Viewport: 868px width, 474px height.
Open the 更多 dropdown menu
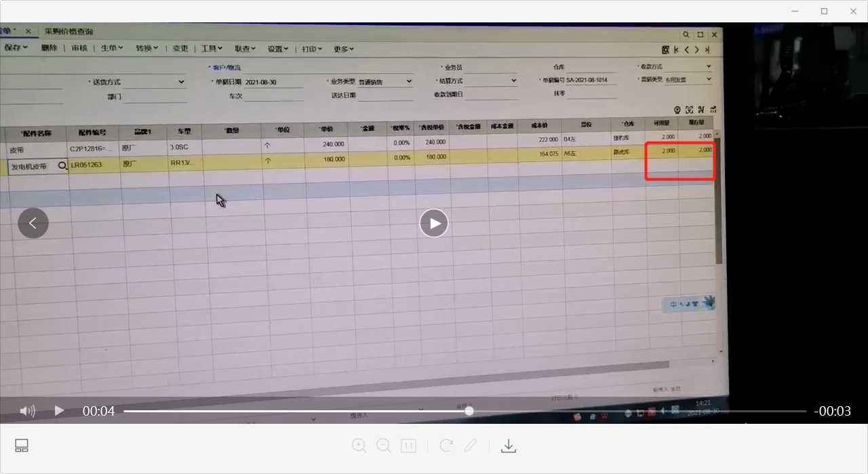click(x=344, y=49)
